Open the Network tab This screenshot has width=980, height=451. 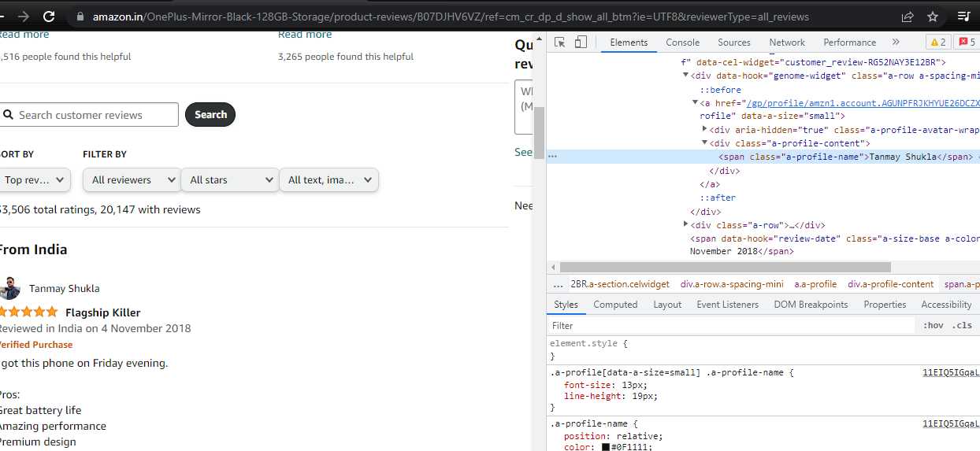[x=787, y=43]
